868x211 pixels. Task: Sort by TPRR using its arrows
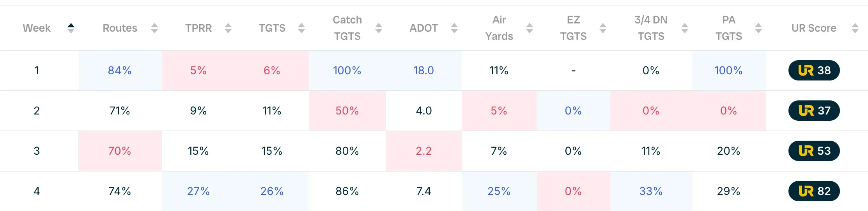pos(229,28)
